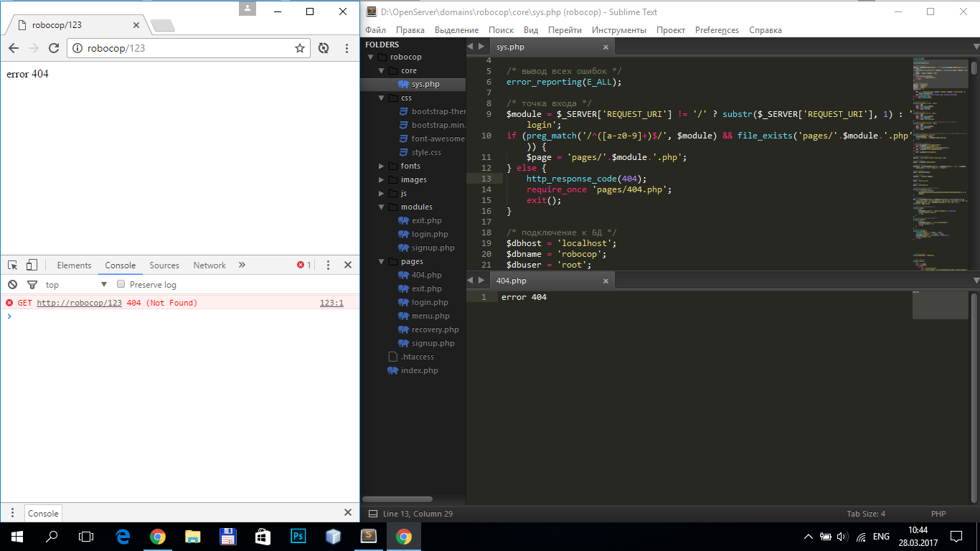
Task: Click the http://robocop/123 link in console
Action: [79, 303]
